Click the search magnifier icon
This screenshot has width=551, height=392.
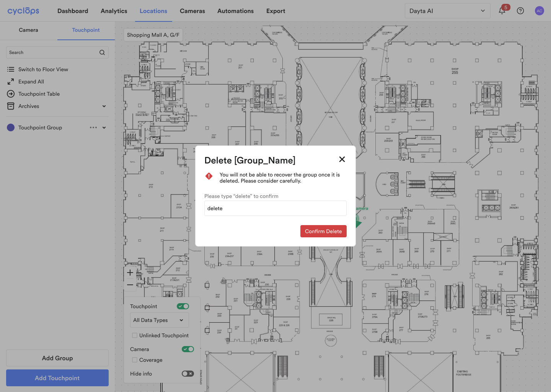pos(102,52)
